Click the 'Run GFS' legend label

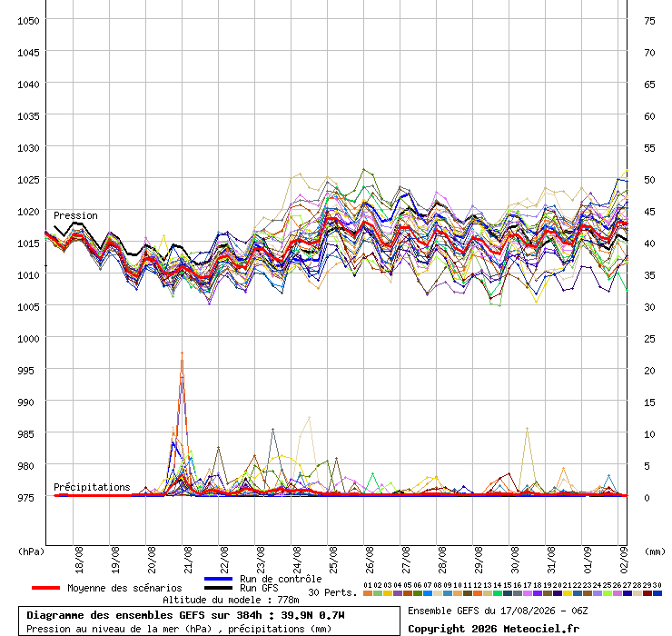click(x=259, y=588)
